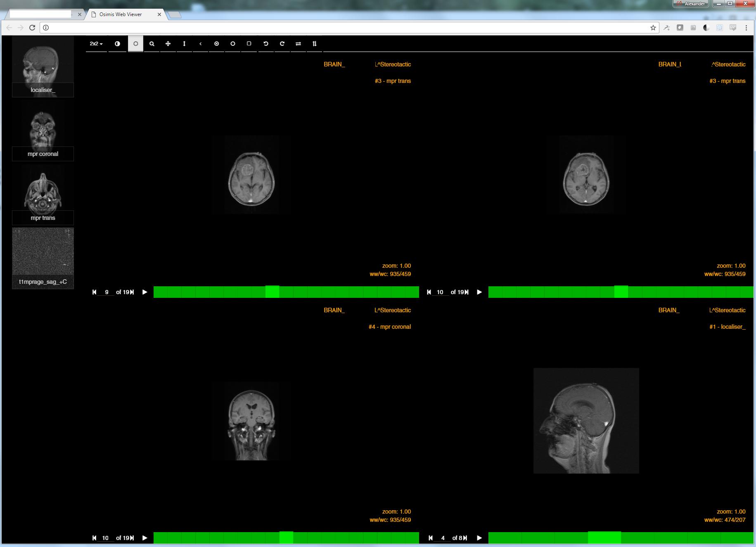Image resolution: width=756 pixels, height=547 pixels.
Task: Select the elliptical ROI tool
Action: point(233,44)
